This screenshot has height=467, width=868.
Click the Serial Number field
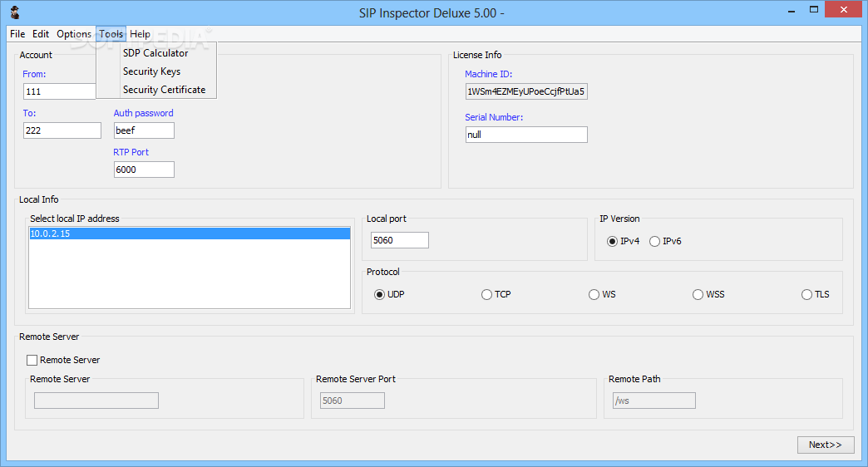526,135
